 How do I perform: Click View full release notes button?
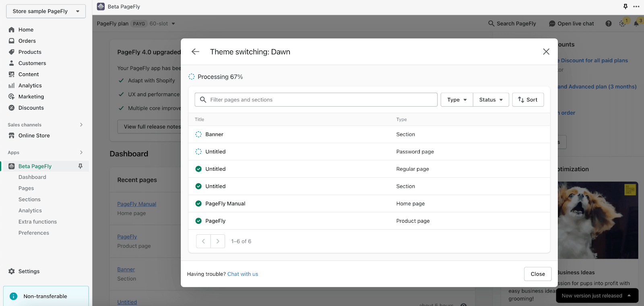[150, 126]
